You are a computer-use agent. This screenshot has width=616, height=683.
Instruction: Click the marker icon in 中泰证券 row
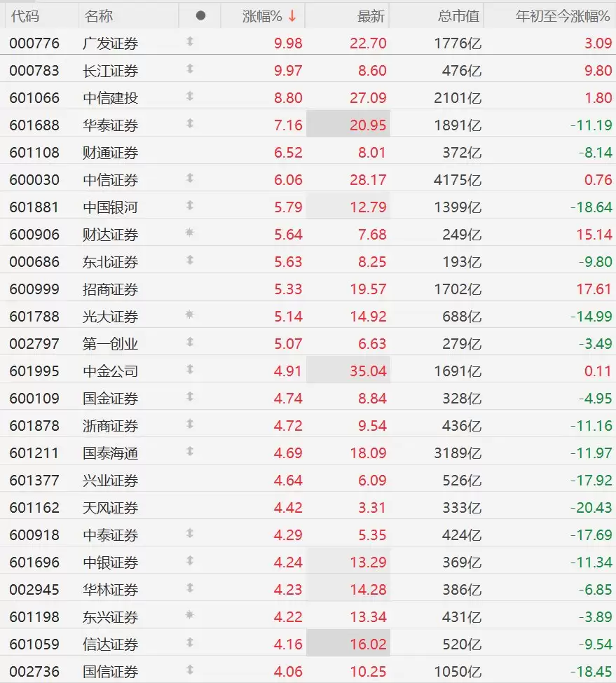pyautogui.click(x=189, y=533)
